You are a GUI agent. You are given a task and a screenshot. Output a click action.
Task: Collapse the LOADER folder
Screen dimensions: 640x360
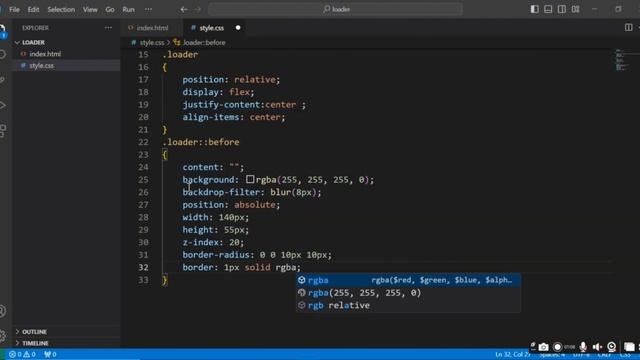click(17, 42)
